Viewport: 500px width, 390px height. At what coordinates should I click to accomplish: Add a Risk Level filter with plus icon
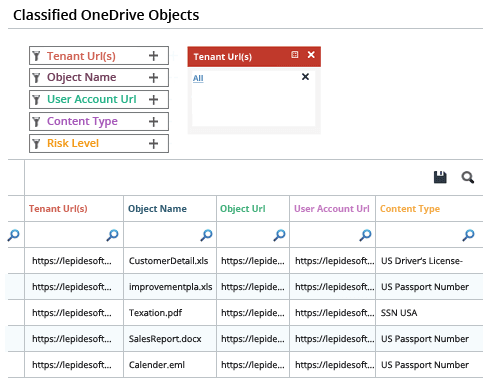[153, 144]
